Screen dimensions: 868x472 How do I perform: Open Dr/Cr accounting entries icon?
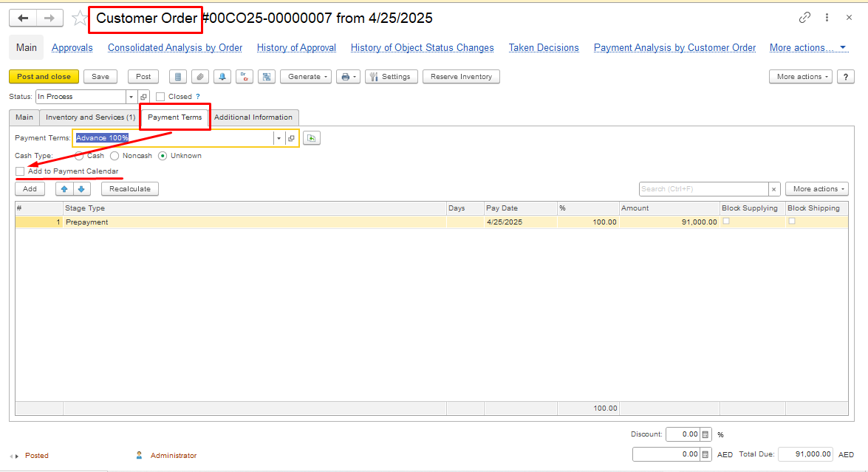pyautogui.click(x=245, y=77)
